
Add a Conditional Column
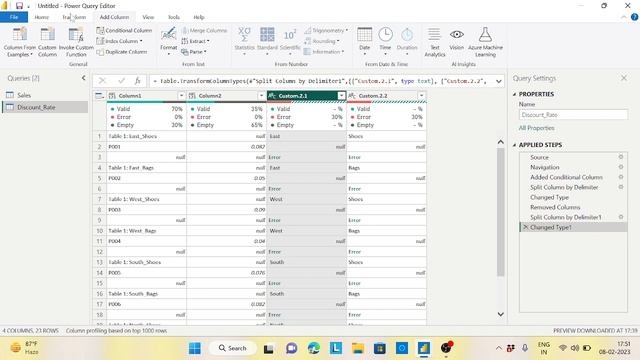pos(124,31)
